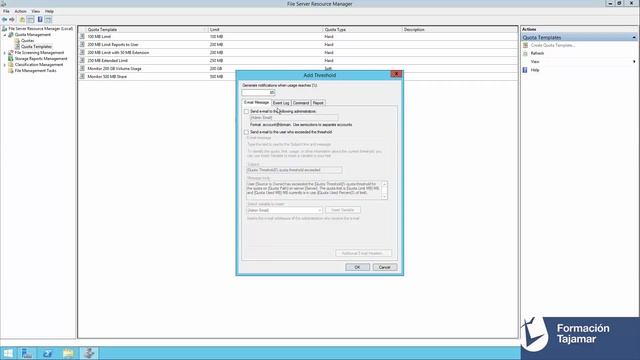Image resolution: width=640 pixels, height=360 pixels.
Task: Click the Create Quota Template icon in Actions
Action: click(526, 45)
